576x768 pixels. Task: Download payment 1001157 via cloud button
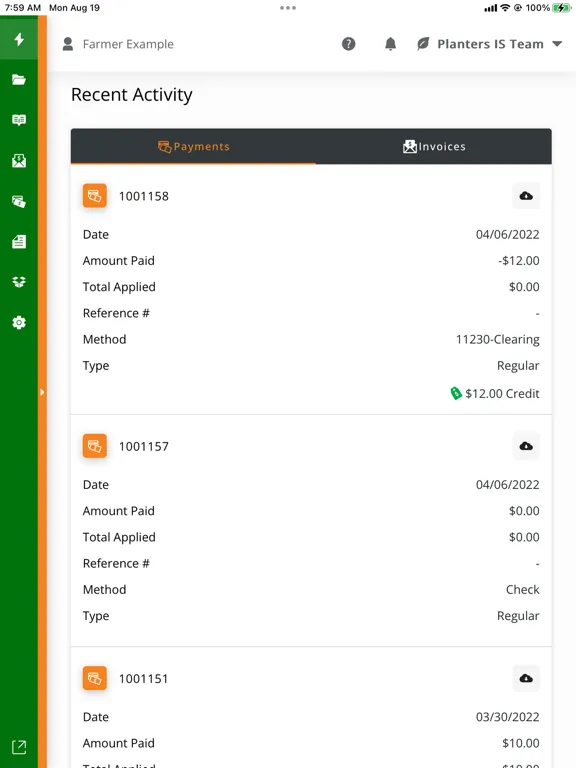pos(526,446)
